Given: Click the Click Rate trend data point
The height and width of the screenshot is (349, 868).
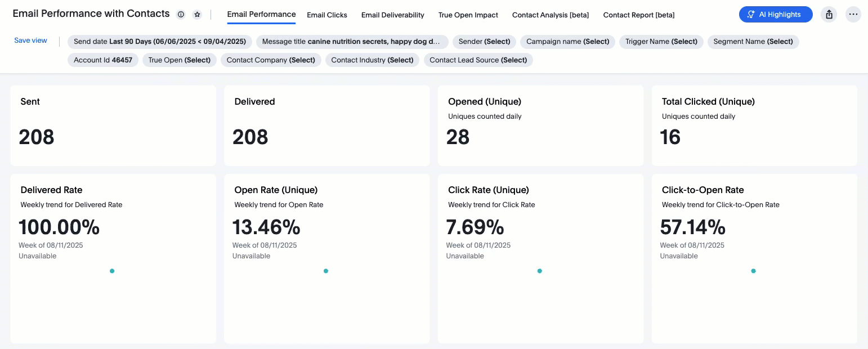Looking at the screenshot, I should click(x=540, y=271).
